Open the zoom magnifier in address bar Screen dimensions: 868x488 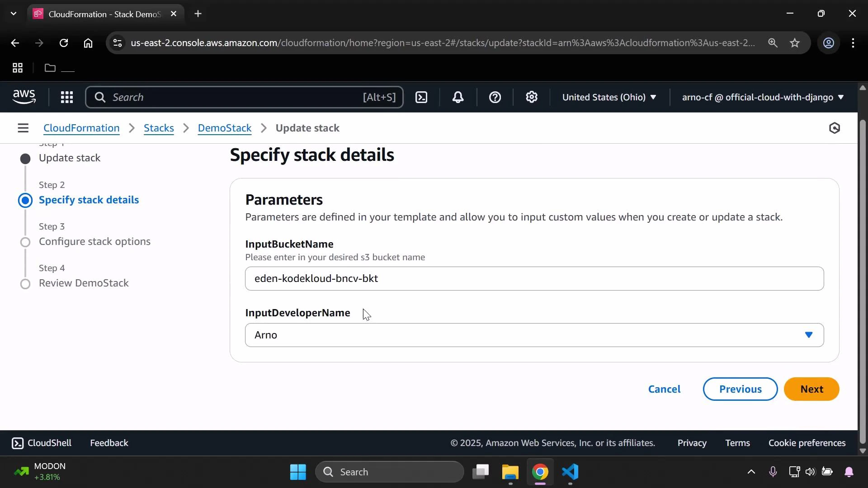pos(773,43)
